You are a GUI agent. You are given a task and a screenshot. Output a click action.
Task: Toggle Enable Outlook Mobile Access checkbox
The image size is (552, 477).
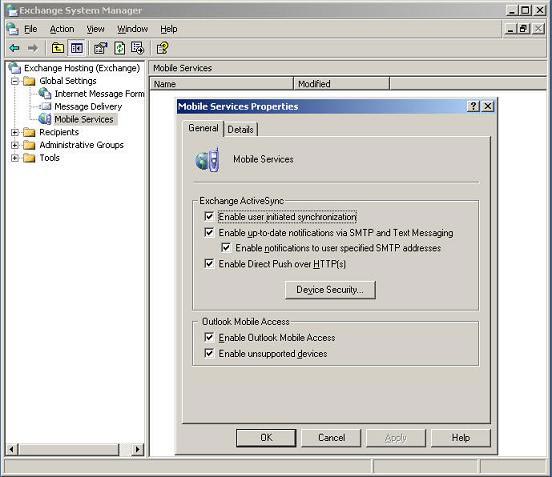click(x=209, y=337)
